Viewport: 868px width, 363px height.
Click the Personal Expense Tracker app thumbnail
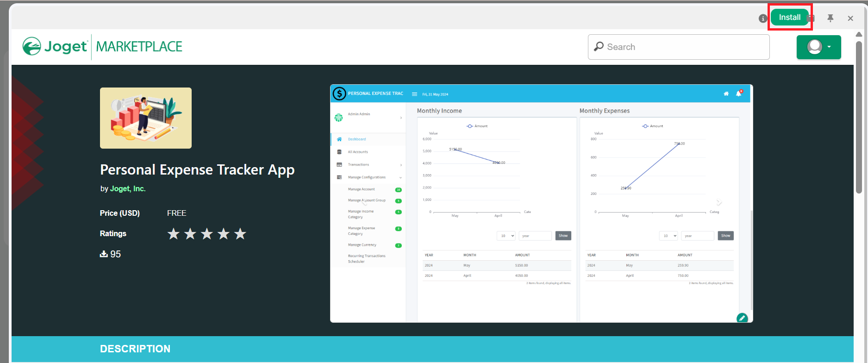pyautogui.click(x=146, y=118)
